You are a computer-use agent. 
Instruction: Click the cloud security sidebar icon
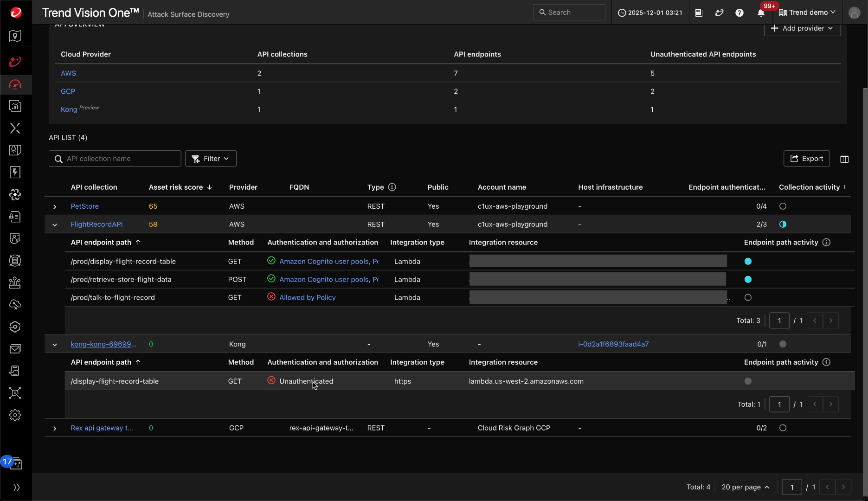coord(15,304)
